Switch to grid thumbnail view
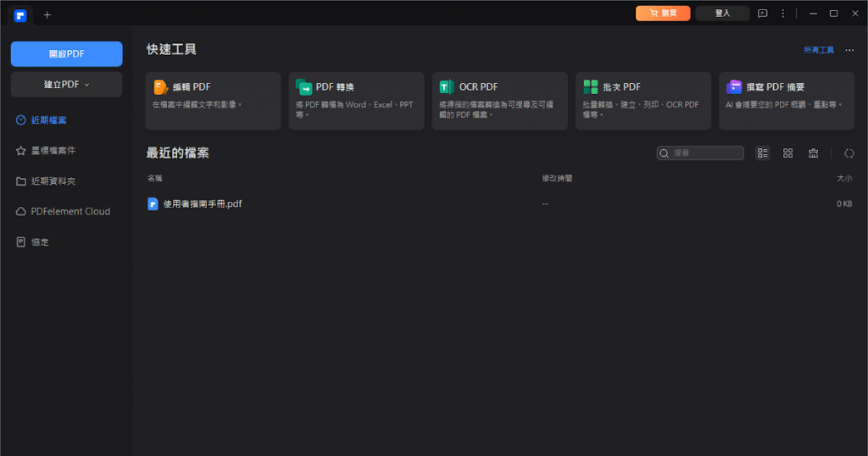This screenshot has width=868, height=456. [787, 153]
